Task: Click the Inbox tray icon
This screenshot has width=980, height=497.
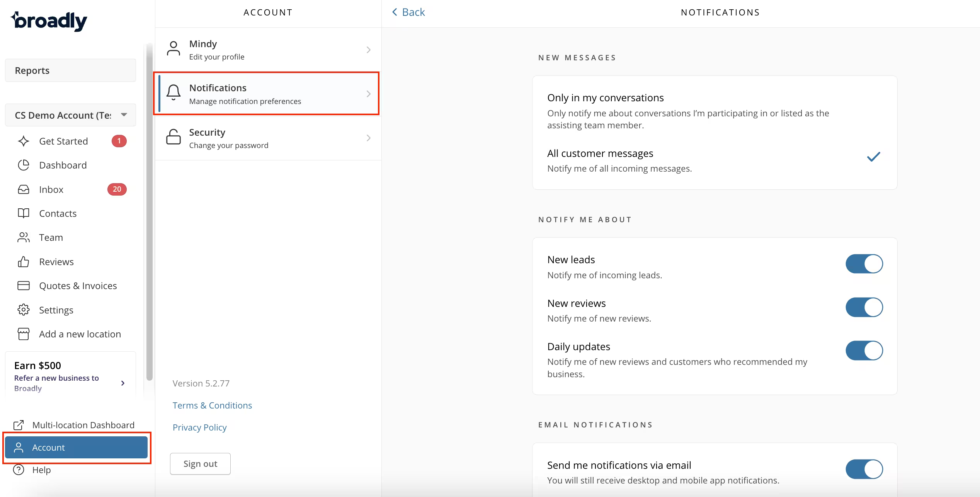Action: pos(24,189)
